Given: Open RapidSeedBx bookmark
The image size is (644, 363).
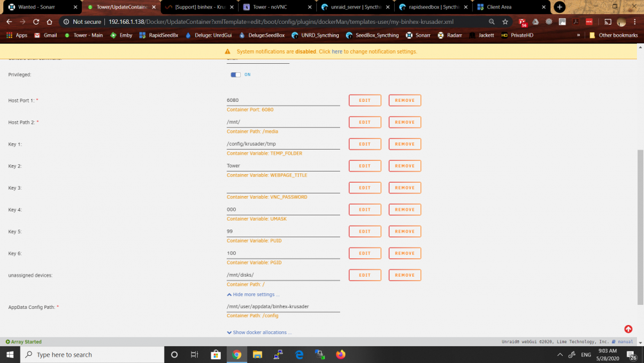Looking at the screenshot, I should (159, 35).
